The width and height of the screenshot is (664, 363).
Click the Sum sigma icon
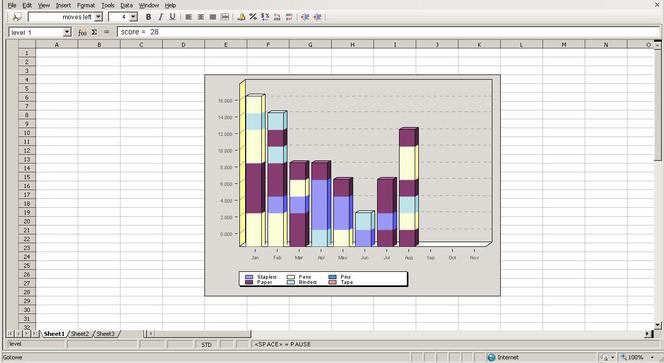(x=94, y=32)
